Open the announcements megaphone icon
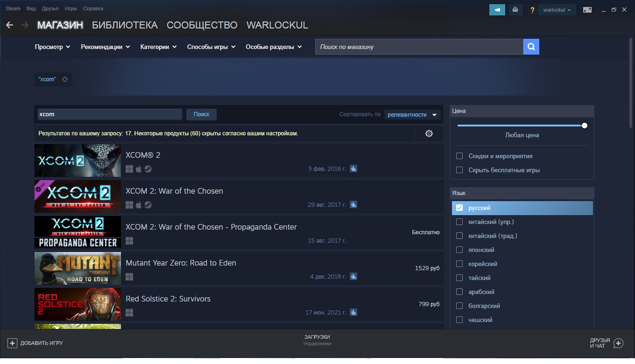The height and width of the screenshot is (364, 635). click(497, 10)
